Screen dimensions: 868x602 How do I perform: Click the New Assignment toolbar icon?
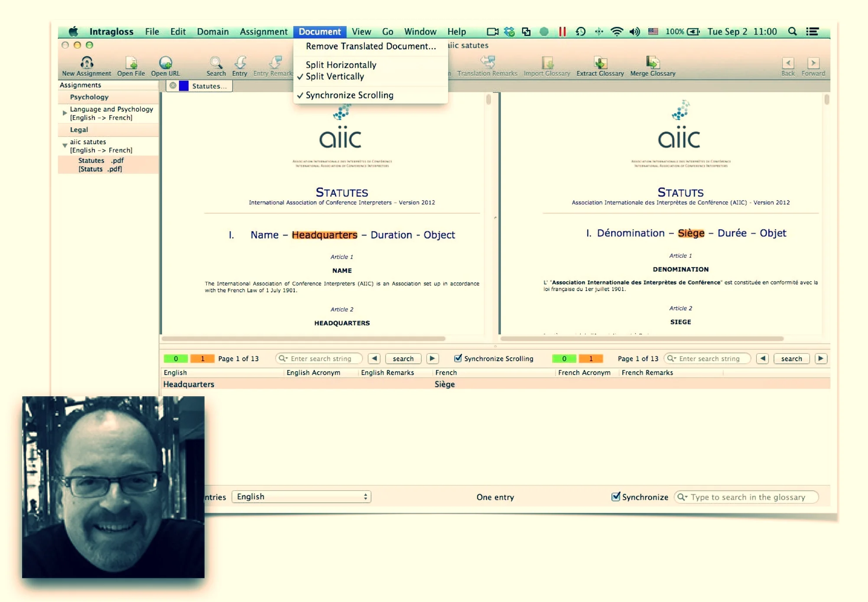[x=87, y=63]
